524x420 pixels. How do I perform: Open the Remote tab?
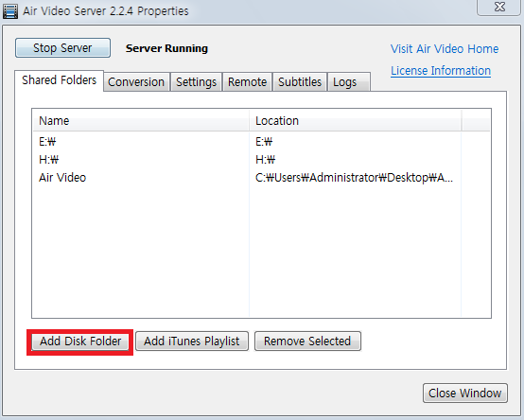(247, 82)
